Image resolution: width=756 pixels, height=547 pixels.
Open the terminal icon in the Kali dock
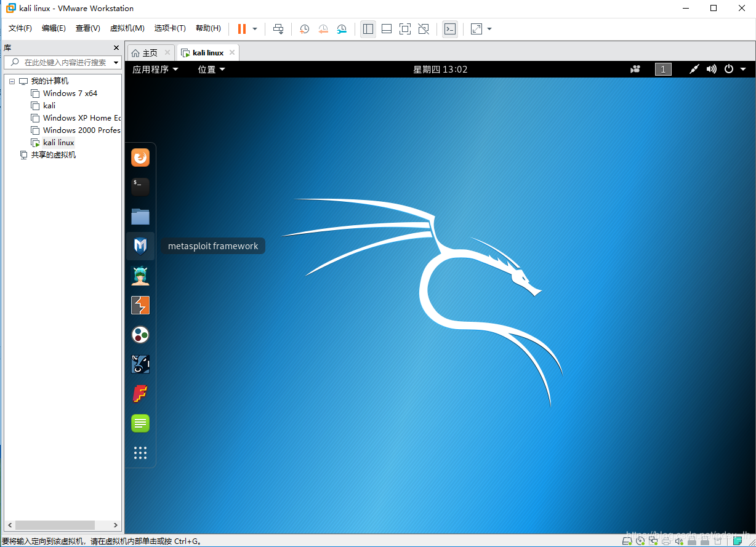click(140, 187)
